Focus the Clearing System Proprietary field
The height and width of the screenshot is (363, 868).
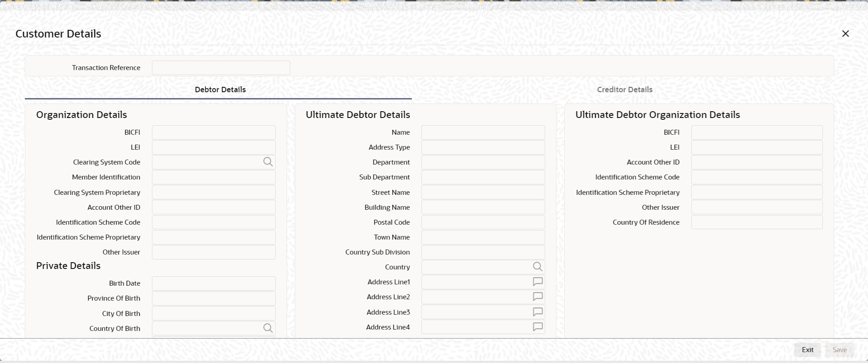coord(214,192)
